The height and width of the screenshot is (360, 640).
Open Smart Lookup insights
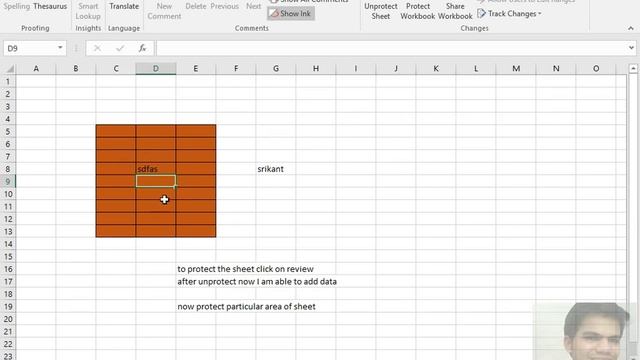point(88,11)
